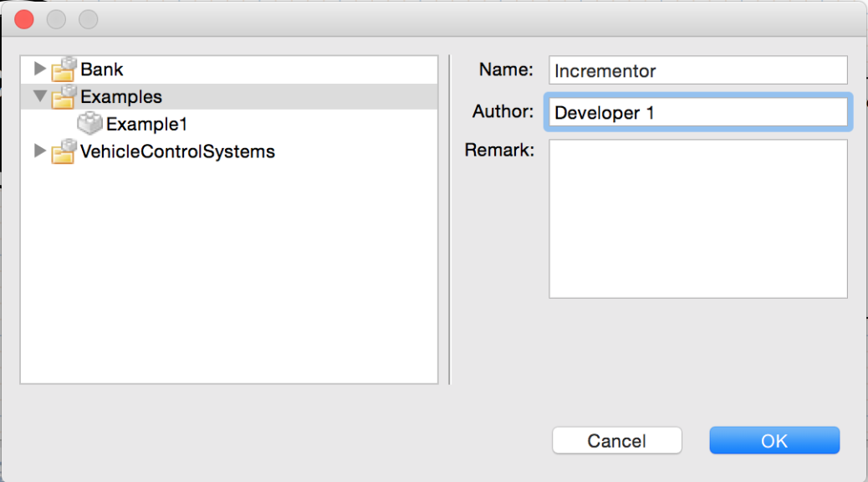Click inside the empty Remark text area

698,219
